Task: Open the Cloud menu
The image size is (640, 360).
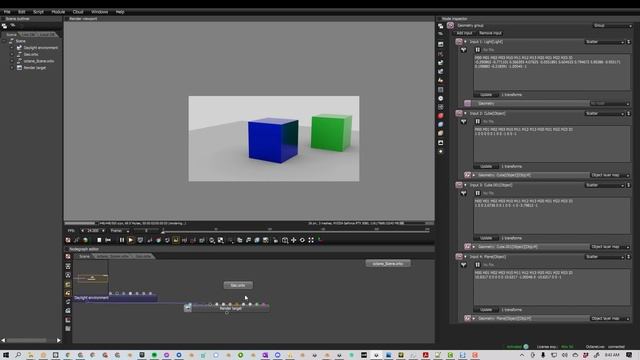Action: click(78, 12)
